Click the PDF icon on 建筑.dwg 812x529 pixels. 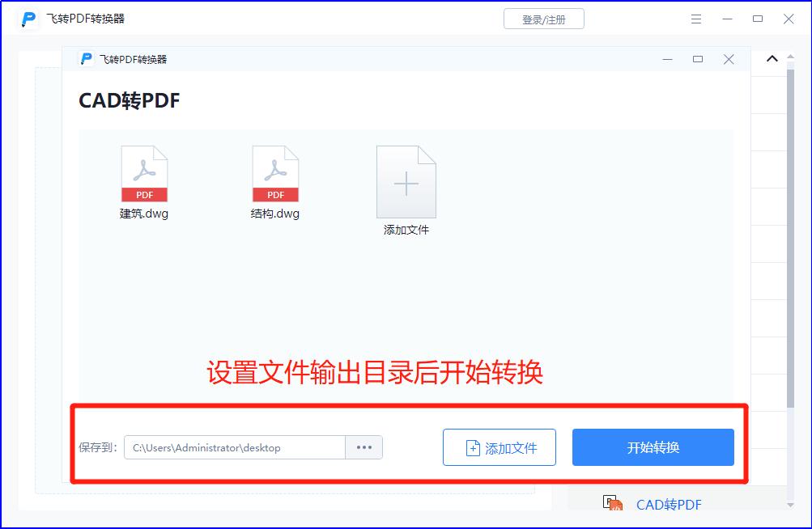pyautogui.click(x=145, y=172)
